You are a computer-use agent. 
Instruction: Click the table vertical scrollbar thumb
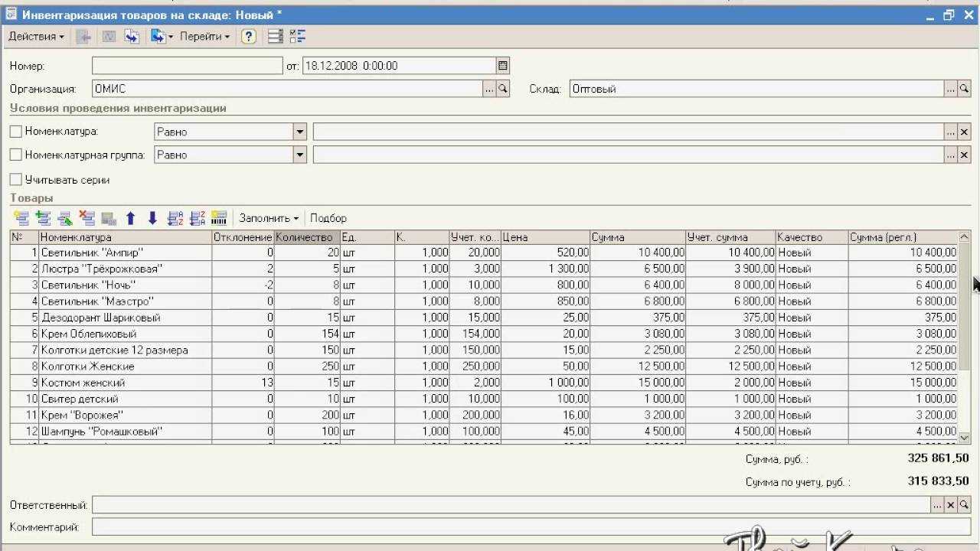click(965, 308)
